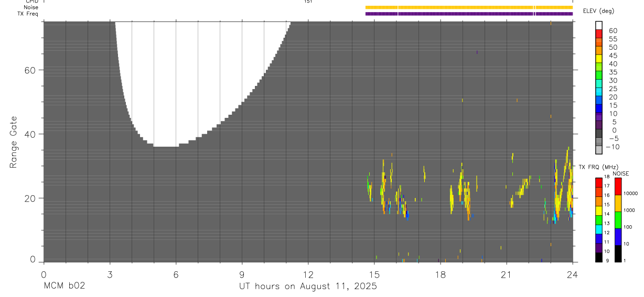Click the red top segment of TX FRQ colorbar
The height and width of the screenshot is (297, 644).
point(598,182)
